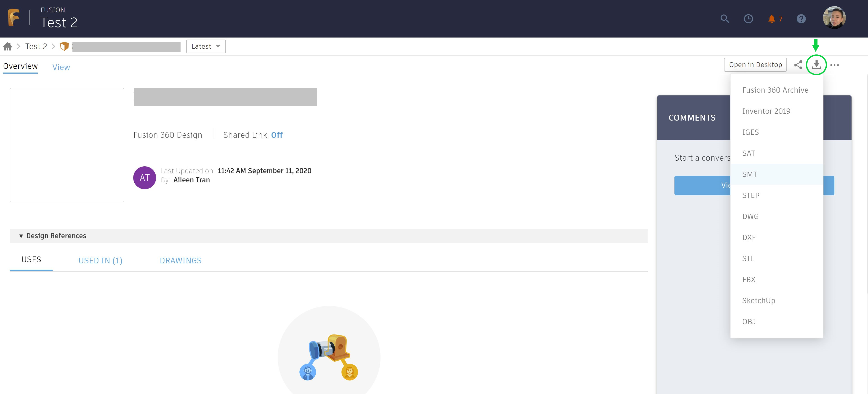Click the Open in Desktop button
868x394 pixels.
click(x=755, y=65)
